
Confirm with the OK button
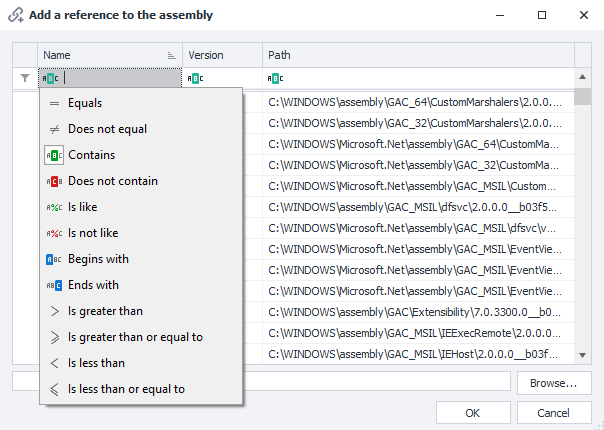pyautogui.click(x=472, y=413)
